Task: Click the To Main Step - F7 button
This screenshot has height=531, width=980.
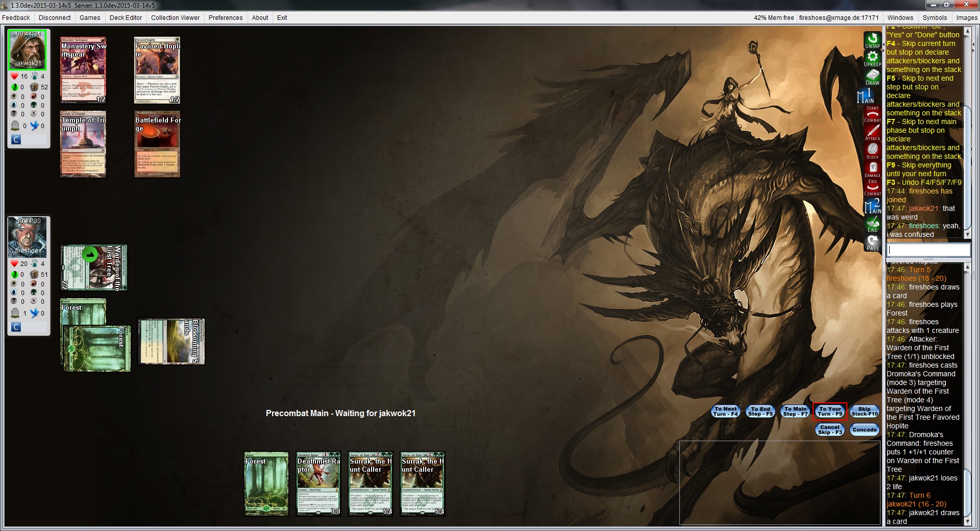Action: [795, 412]
